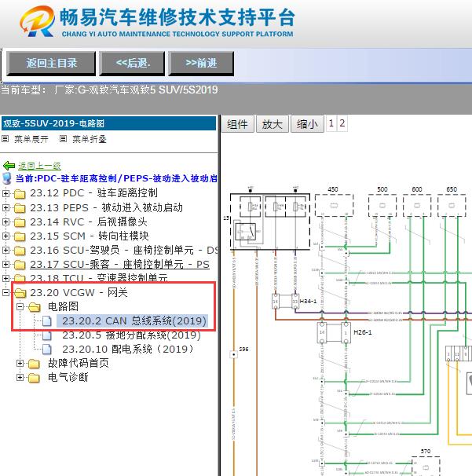Select the 菜单折叠 label
Viewport: 472px width, 476px height.
(x=90, y=139)
